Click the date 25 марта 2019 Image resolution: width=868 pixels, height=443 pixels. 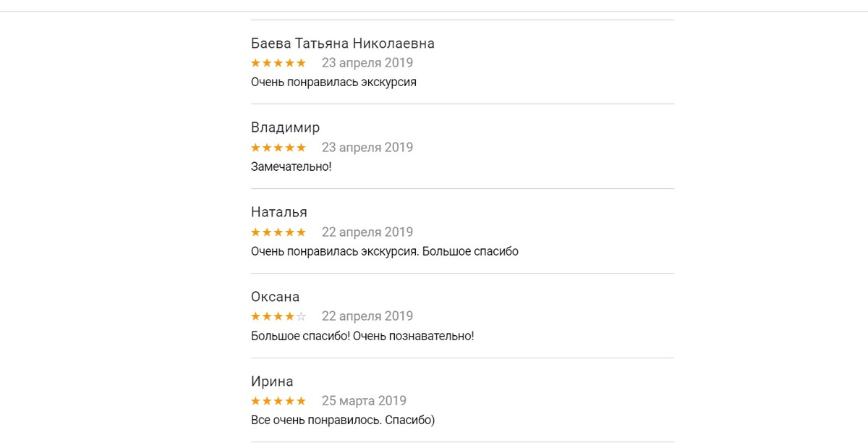364,401
